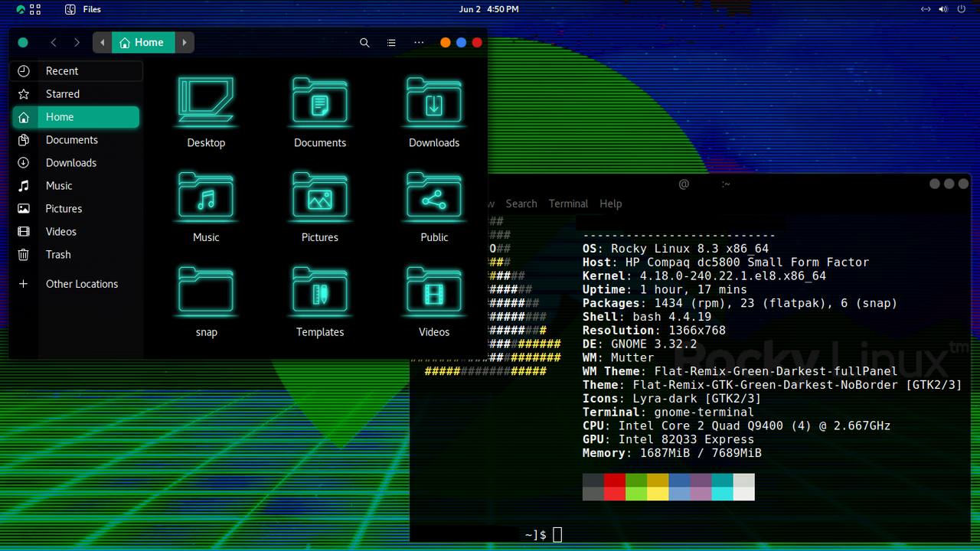Click the network icon in top bar
The height and width of the screenshot is (551, 980).
click(926, 9)
